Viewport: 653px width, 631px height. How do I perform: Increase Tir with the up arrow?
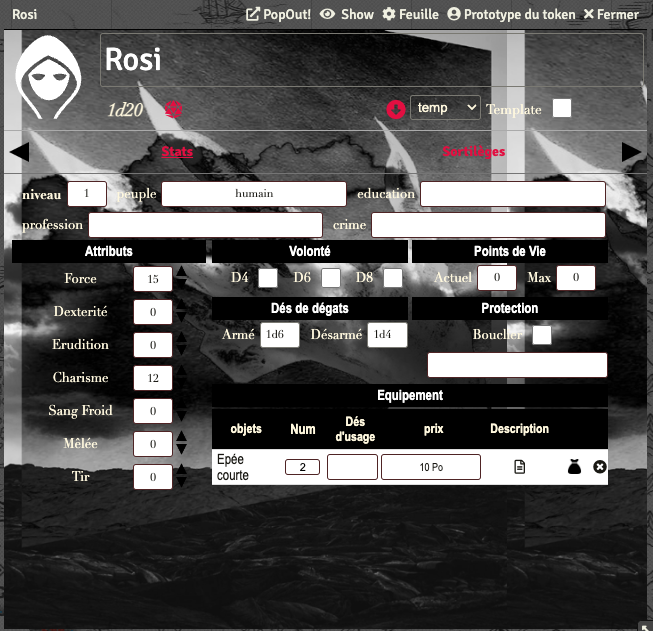click(181, 470)
